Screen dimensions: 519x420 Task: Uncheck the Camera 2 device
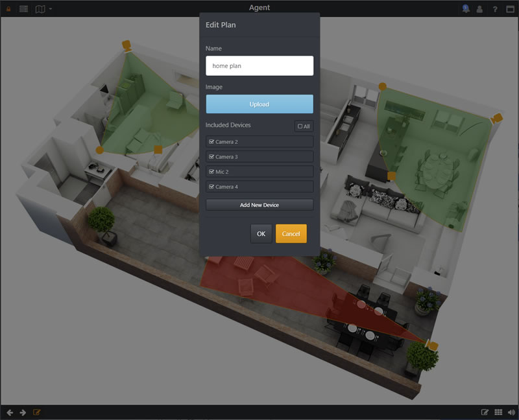coord(212,141)
